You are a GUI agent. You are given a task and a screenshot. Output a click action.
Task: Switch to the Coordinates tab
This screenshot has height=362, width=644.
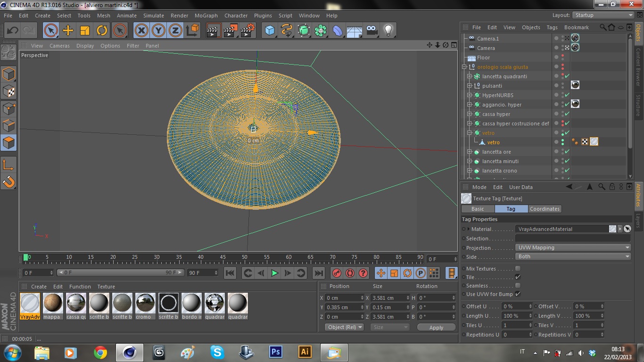545,209
